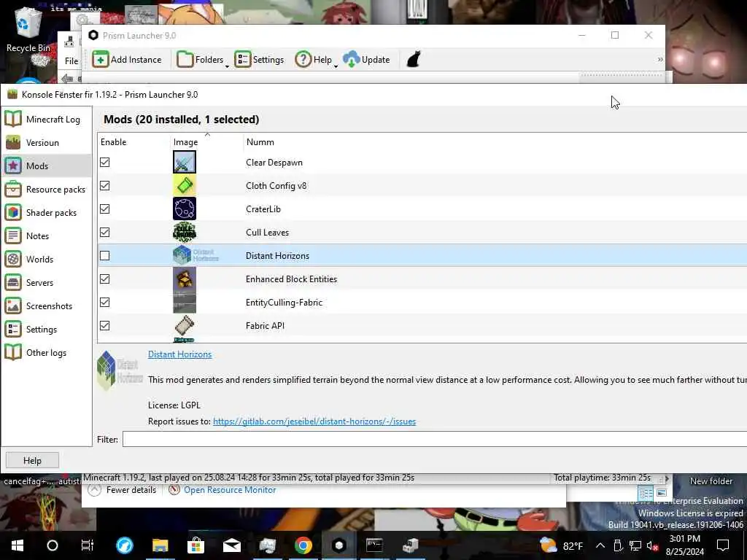
Task: Disable Enhanced Block Entities checkbox
Action: pyautogui.click(x=105, y=279)
